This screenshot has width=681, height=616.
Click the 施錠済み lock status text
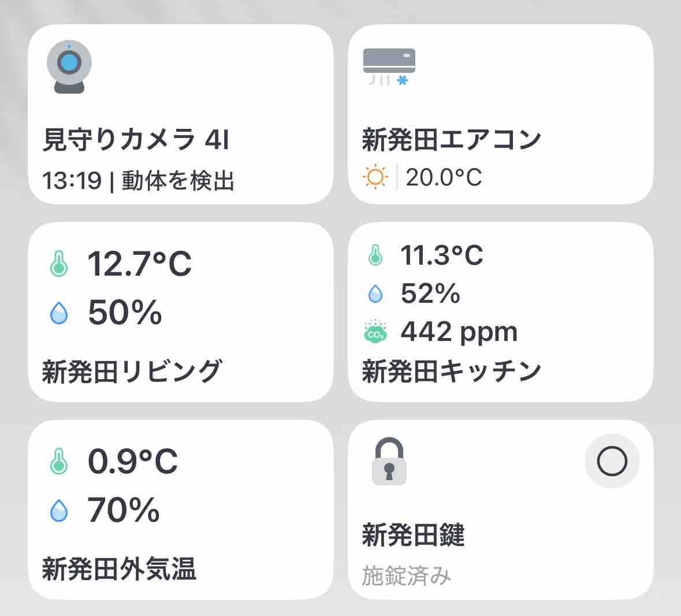[x=407, y=576]
